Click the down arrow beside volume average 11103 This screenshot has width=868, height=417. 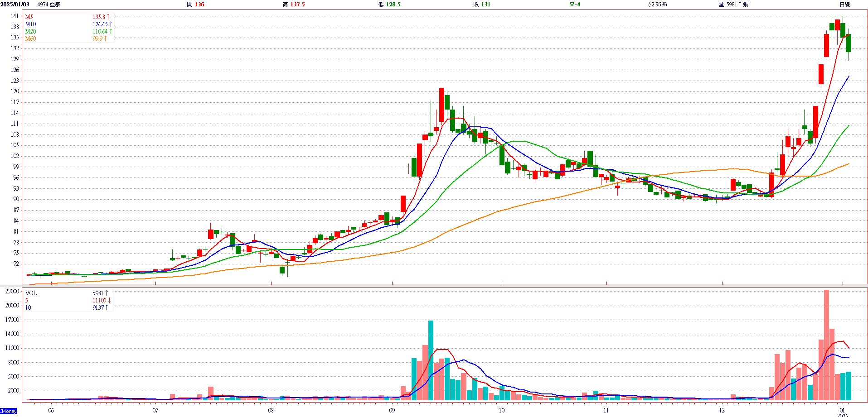(109, 300)
